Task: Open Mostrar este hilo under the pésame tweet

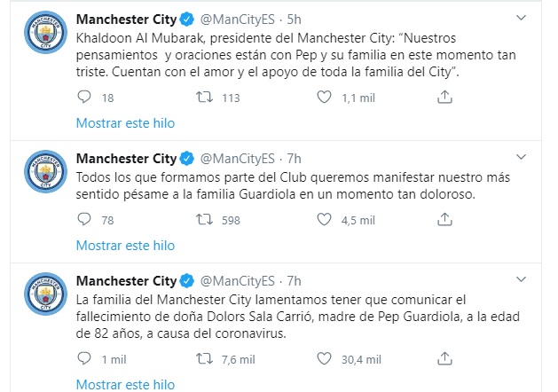Action: tap(125, 246)
